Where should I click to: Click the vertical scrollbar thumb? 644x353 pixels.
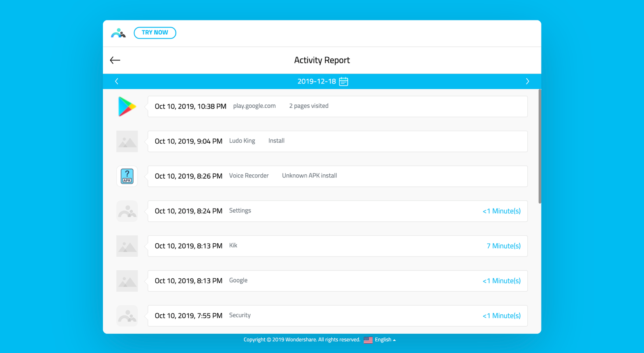[x=539, y=146]
